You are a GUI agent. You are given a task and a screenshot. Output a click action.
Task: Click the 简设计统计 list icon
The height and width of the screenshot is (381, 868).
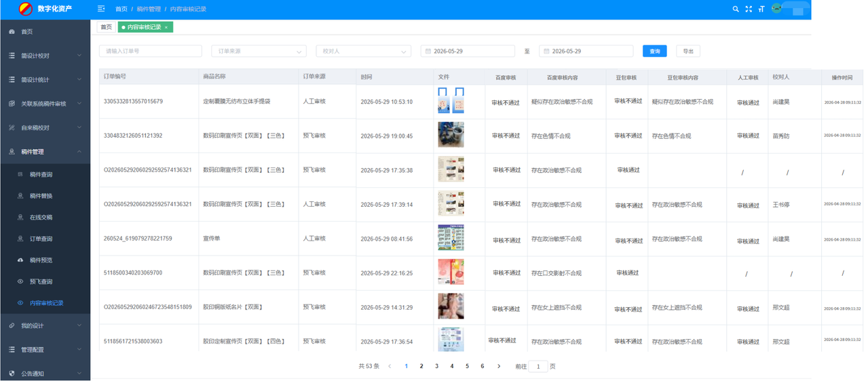(12, 80)
